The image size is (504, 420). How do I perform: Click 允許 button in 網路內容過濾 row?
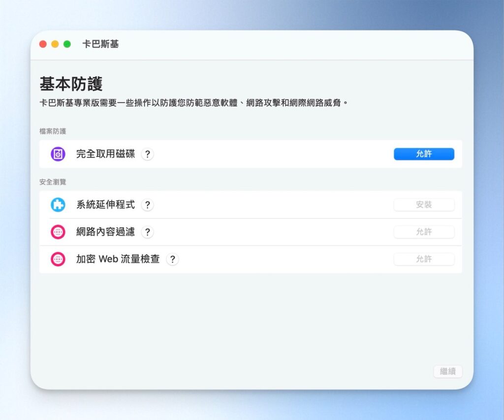click(424, 232)
